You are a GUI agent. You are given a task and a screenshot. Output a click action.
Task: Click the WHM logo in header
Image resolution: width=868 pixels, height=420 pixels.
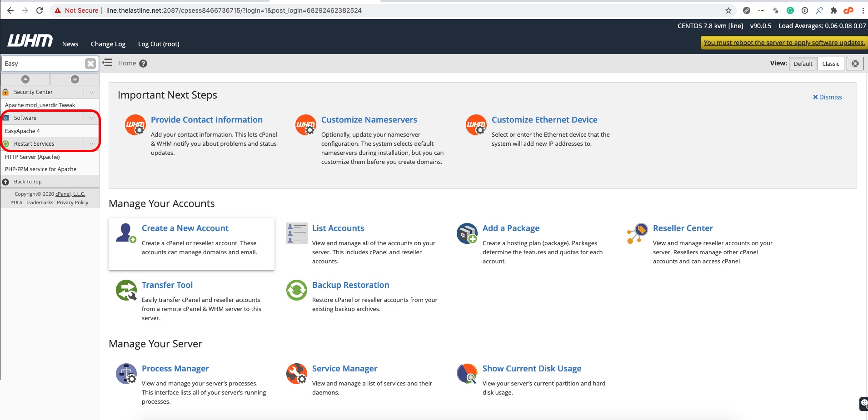30,41
